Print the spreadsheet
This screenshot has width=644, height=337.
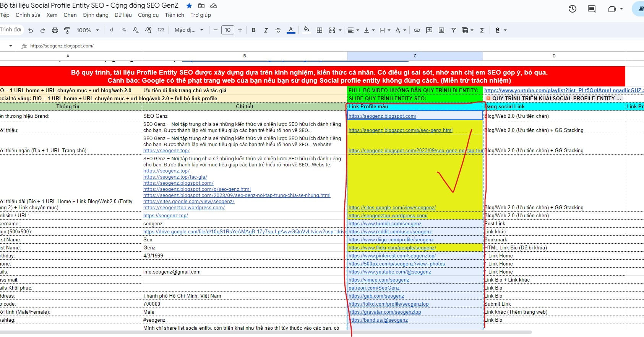coord(55,30)
